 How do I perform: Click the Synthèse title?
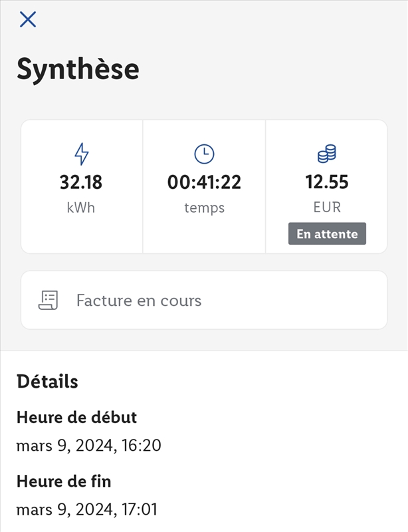[78, 68]
